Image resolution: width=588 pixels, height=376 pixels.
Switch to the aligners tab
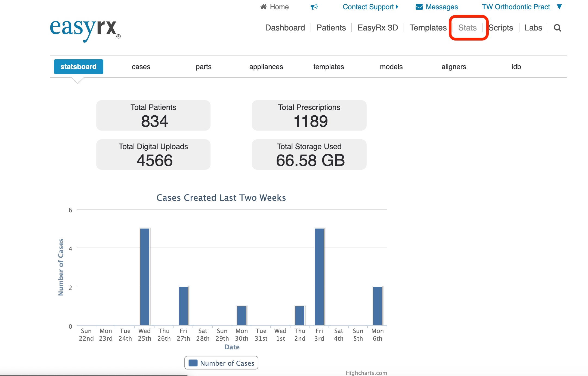coord(454,67)
